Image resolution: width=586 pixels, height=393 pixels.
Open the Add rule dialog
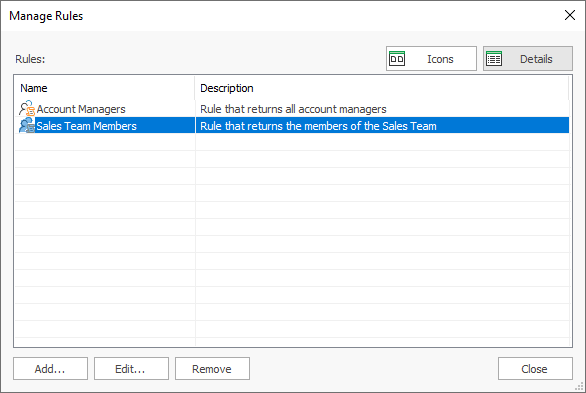[50, 369]
